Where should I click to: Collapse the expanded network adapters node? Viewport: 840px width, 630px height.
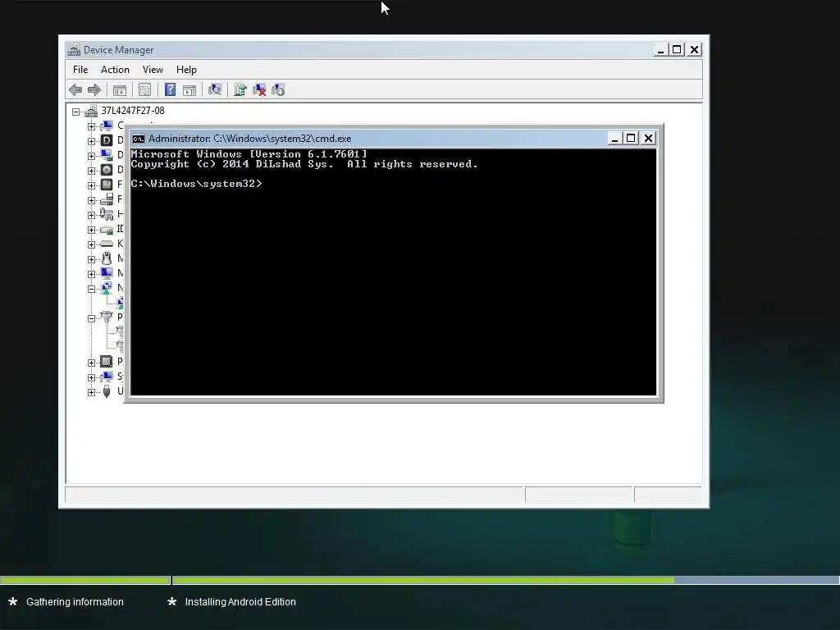[92, 289]
